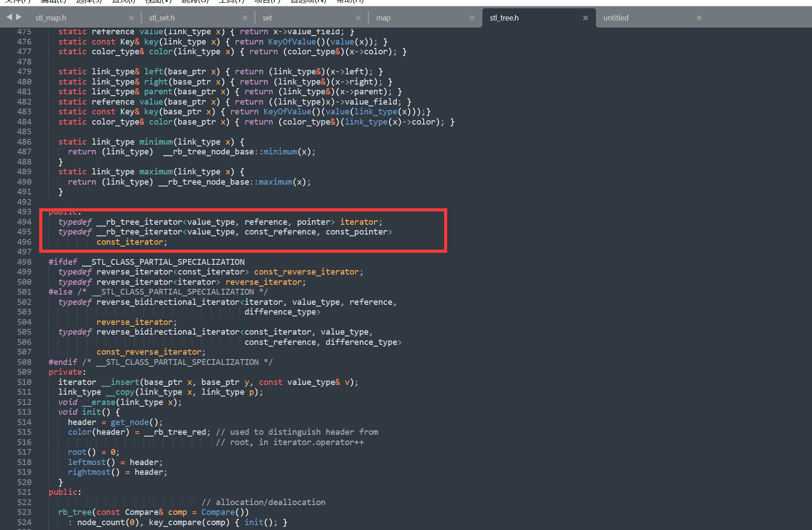This screenshot has height=530, width=812.
Task: Click '__rb_tree_node_base::minimum(x)' on line 487
Action: [237, 152]
